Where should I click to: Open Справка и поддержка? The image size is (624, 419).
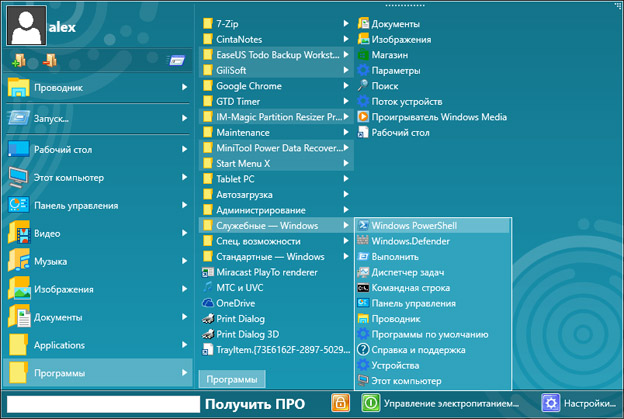(433, 350)
